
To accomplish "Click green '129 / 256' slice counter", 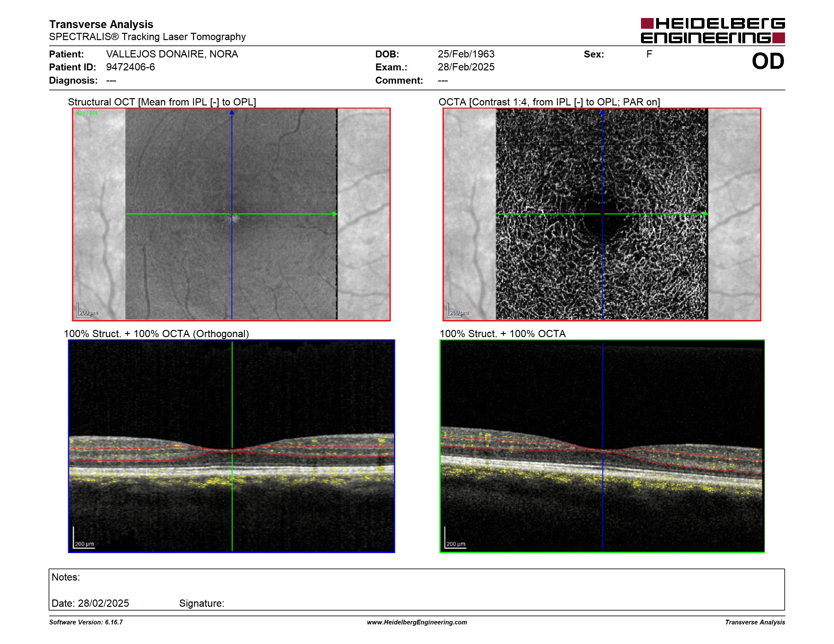I will click(87, 113).
